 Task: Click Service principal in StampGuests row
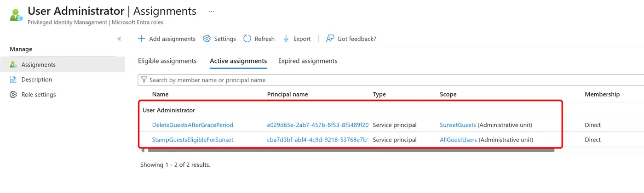point(395,140)
